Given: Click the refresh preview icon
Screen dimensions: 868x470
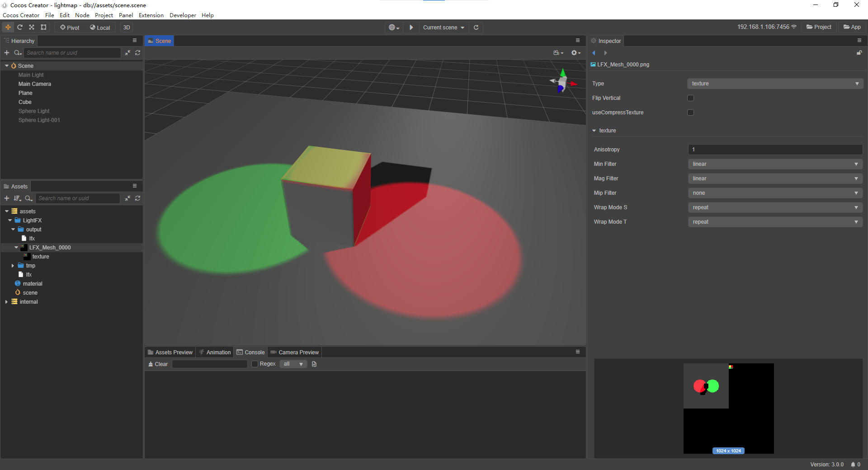Looking at the screenshot, I should point(476,28).
